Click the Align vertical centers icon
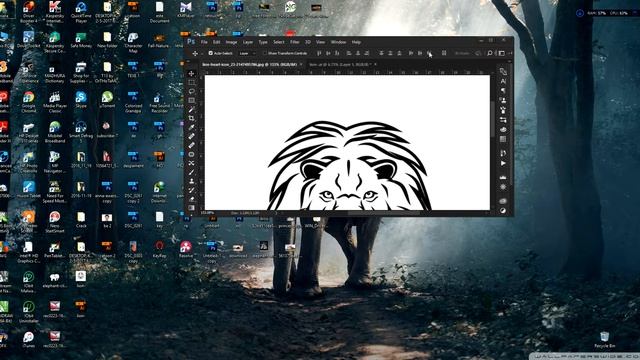The image size is (640, 360). pos(328,53)
